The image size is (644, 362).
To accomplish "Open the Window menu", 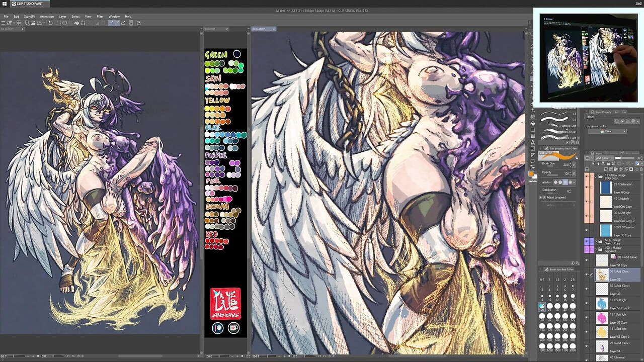I will coord(114,17).
